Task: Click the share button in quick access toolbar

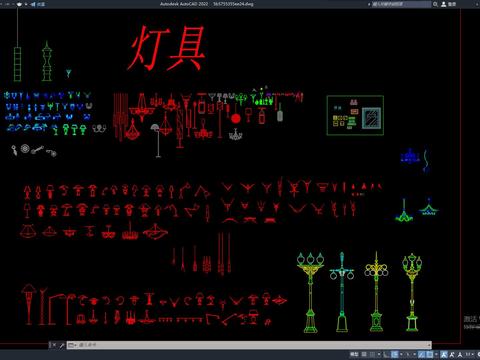Action: [x=38, y=4]
